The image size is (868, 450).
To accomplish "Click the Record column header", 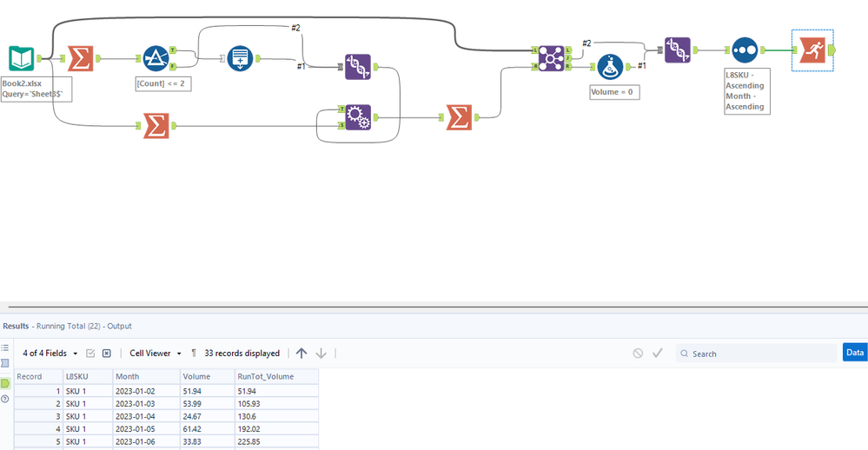I will click(38, 376).
